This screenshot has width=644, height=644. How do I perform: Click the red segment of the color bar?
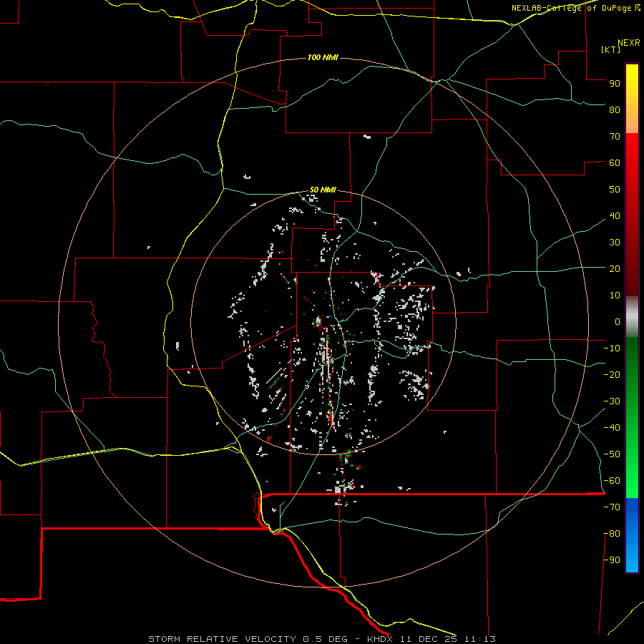click(632, 215)
